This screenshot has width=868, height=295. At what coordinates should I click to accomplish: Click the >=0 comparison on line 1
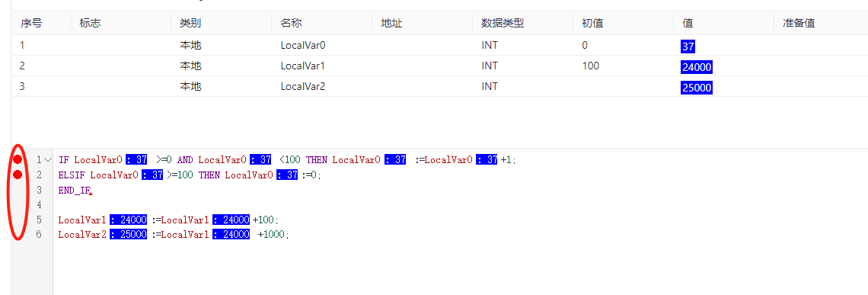[164, 160]
